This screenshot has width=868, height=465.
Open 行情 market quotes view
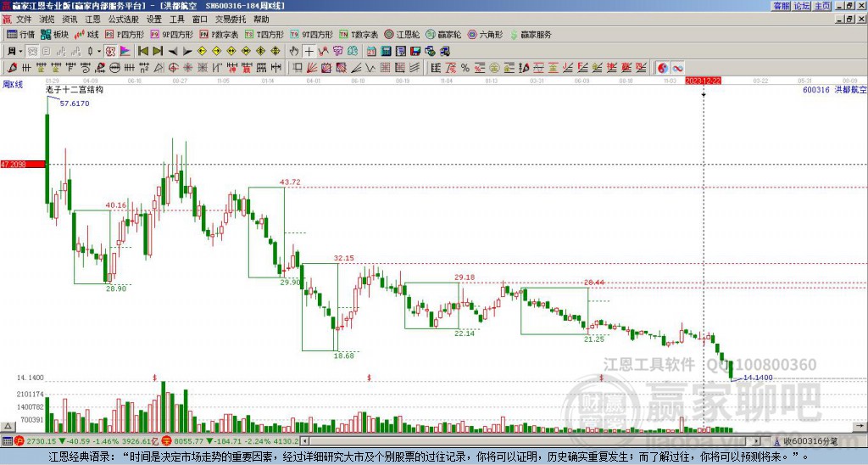tap(21, 34)
